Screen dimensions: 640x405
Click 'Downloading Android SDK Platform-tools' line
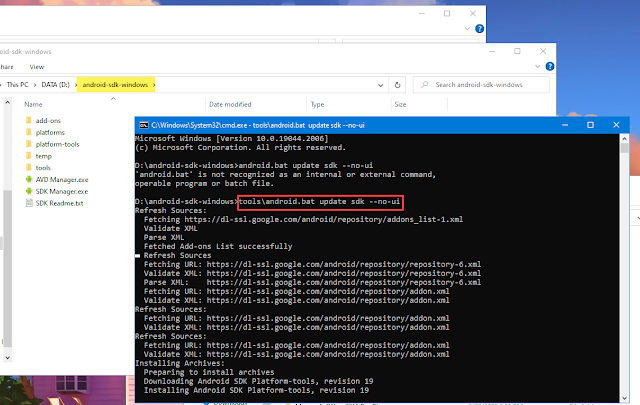pyautogui.click(x=258, y=381)
